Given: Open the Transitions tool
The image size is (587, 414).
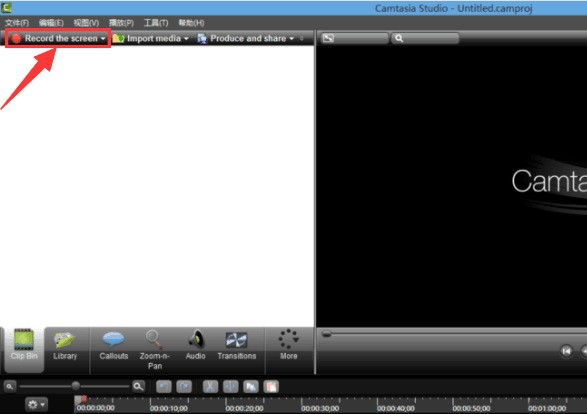Looking at the screenshot, I should (237, 345).
